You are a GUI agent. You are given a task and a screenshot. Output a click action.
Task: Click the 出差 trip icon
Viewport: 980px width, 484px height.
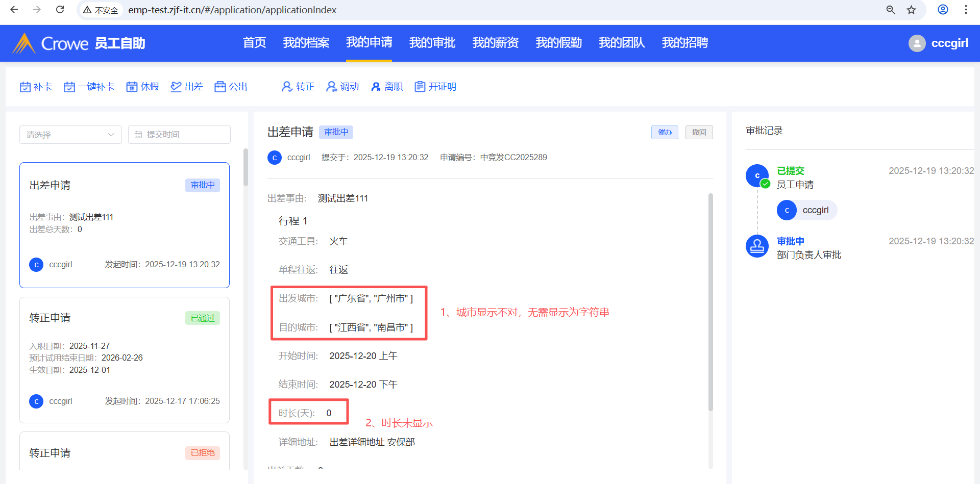176,87
